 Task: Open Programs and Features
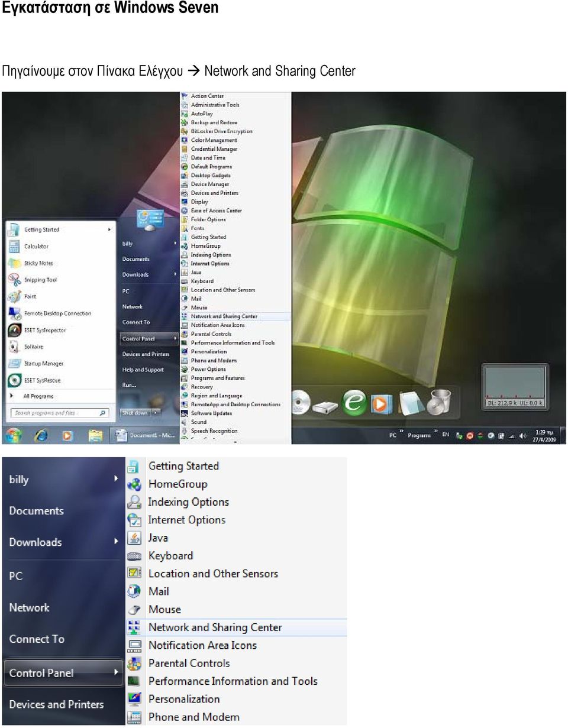pos(218,378)
